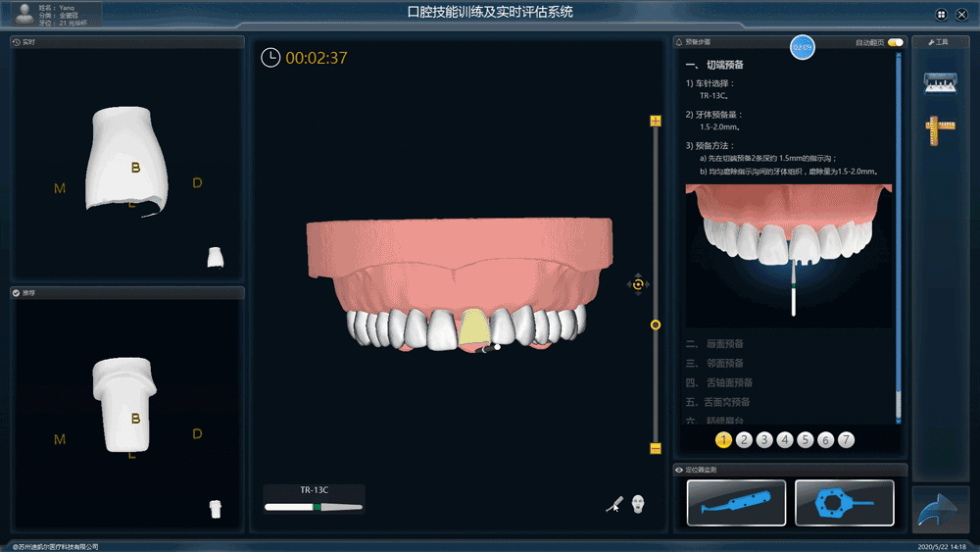
Task: Switch to the patient head view icon
Action: [x=639, y=503]
